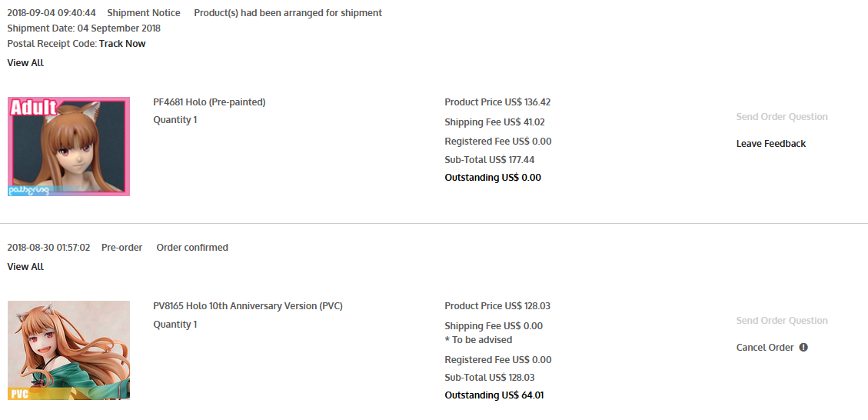The height and width of the screenshot is (420, 868).
Task: Click the PVC badge on second thumbnail
Action: (18, 395)
